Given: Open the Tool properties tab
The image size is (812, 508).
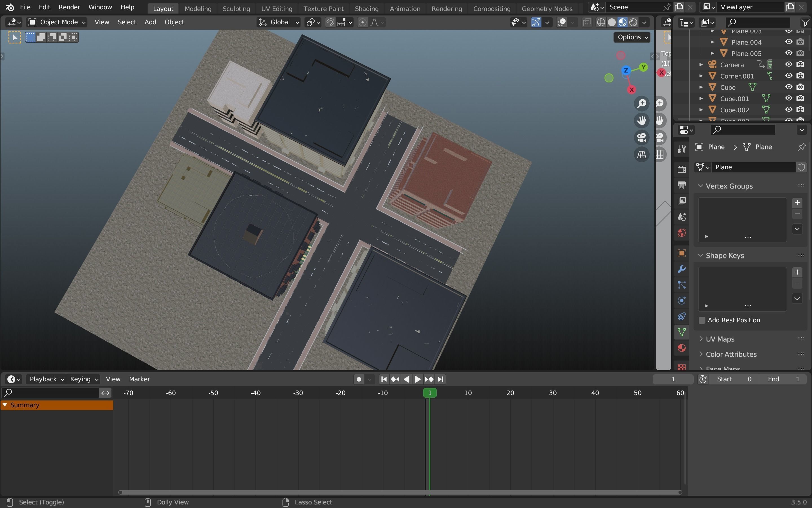Looking at the screenshot, I should tap(681, 149).
